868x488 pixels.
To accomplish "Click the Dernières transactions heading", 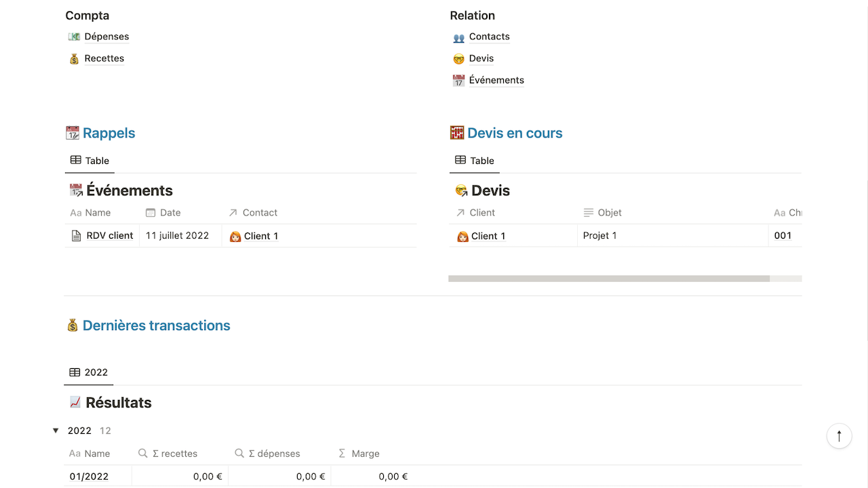I will click(156, 325).
